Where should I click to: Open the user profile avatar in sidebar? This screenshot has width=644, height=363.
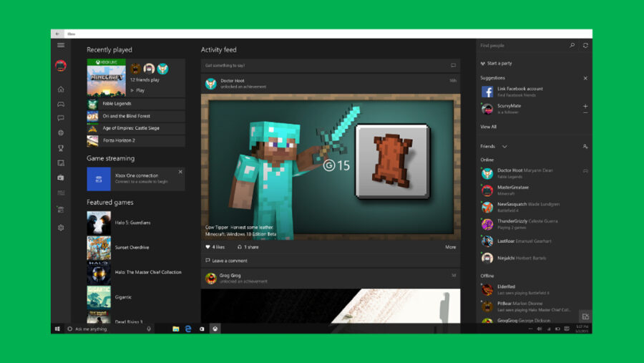(x=61, y=65)
